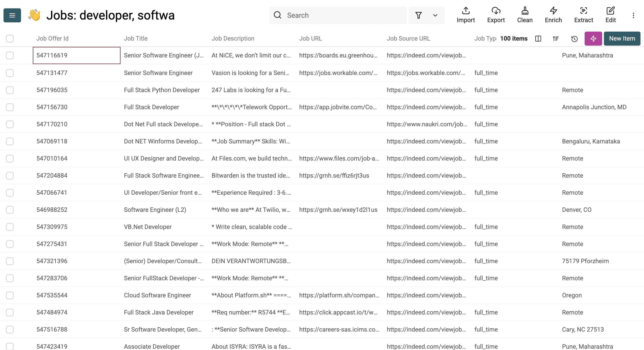Open the hamburger sidebar menu

coord(12,15)
